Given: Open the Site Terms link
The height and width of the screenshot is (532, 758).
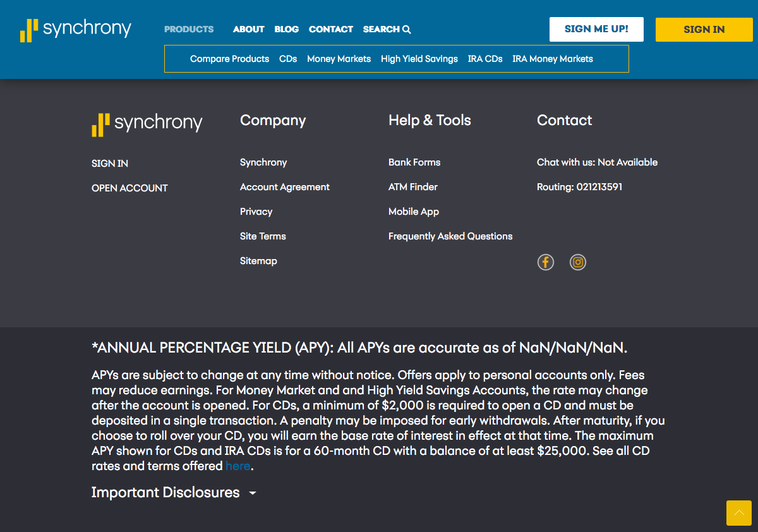Looking at the screenshot, I should click(263, 236).
